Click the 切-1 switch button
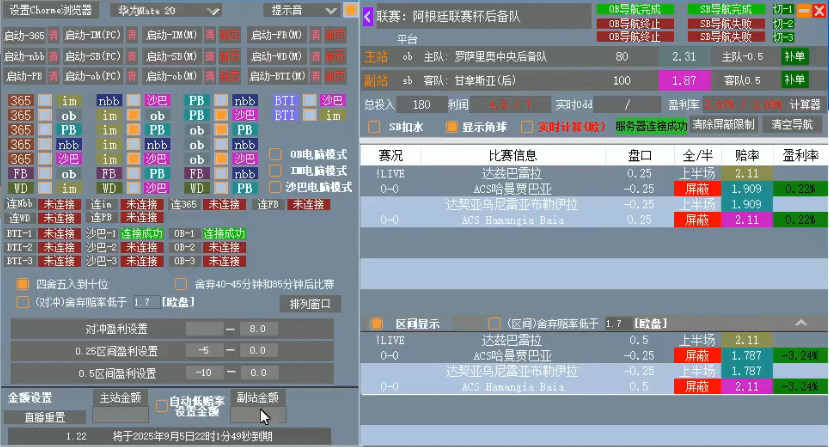Image resolution: width=829 pixels, height=447 pixels. (783, 9)
